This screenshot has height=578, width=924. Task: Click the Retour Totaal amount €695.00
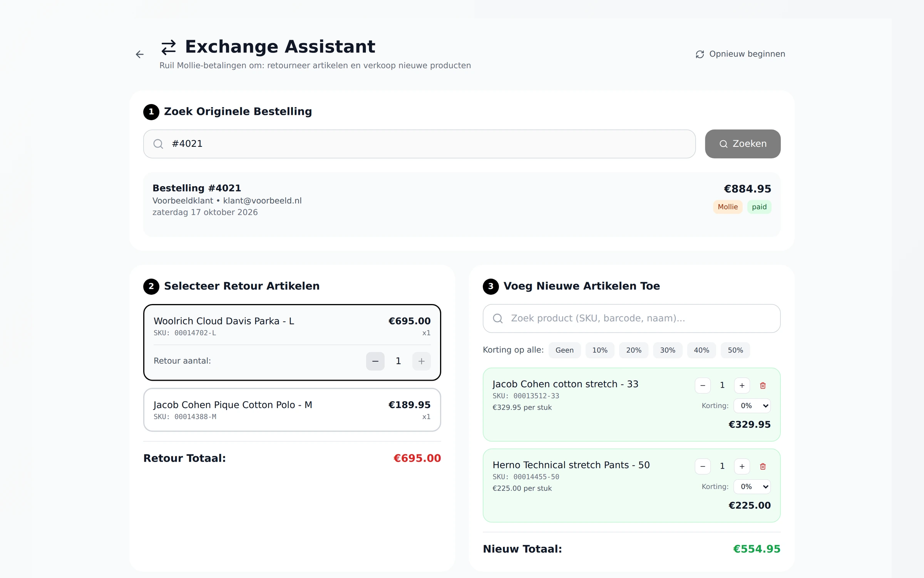[417, 458]
